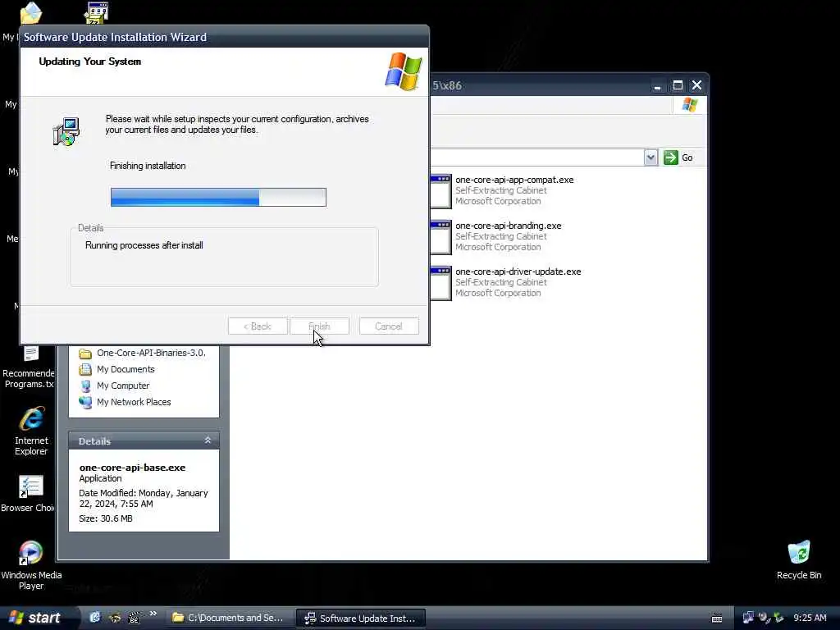Click the Software Update Installation Wizard title bar
840x630 pixels.
coord(225,37)
